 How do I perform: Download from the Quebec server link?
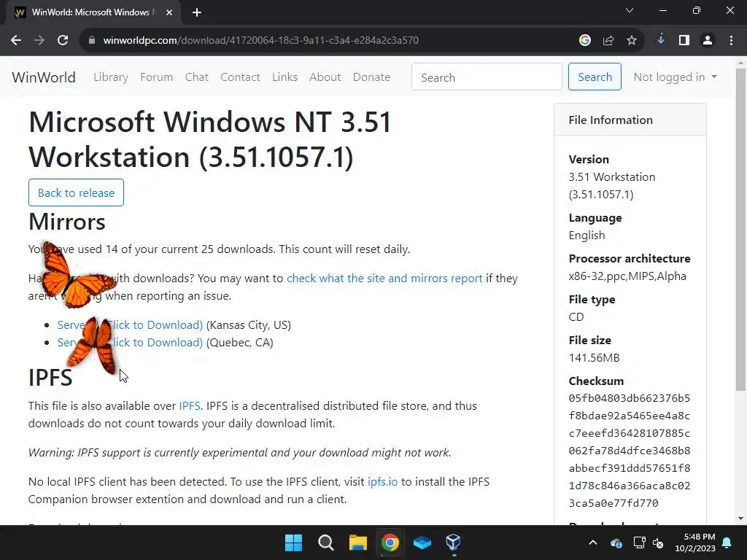pyautogui.click(x=130, y=343)
